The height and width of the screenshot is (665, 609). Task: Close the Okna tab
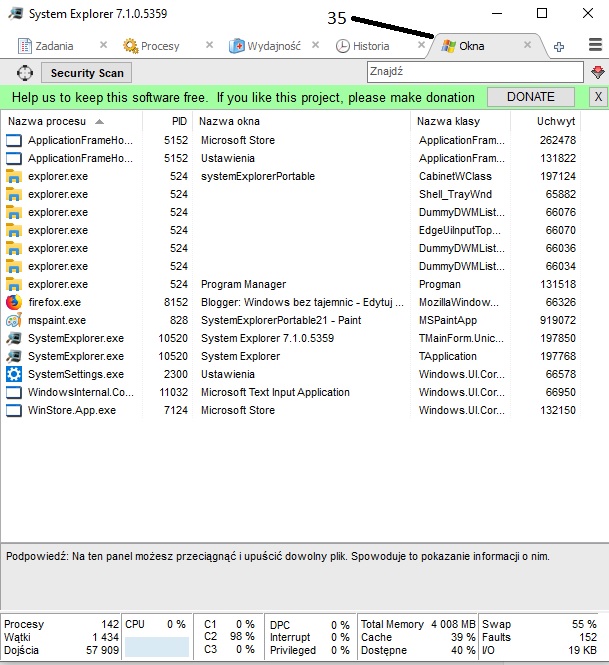tap(527, 45)
